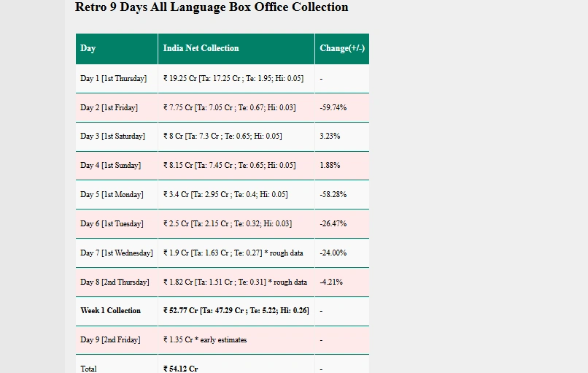Click the Day 5 [1st Monday] cell
The width and height of the screenshot is (588, 373).
coord(117,195)
